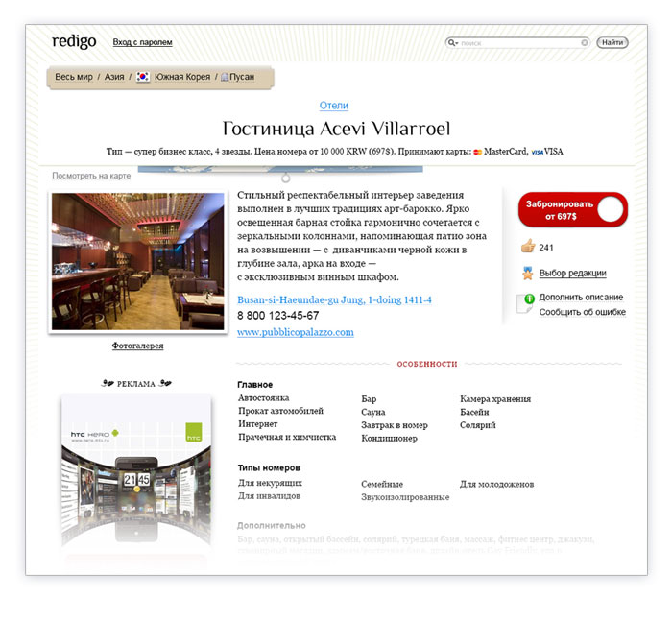Select Весь мир in the breadcrumb
Viewport: 672px width, 621px height.
(74, 77)
